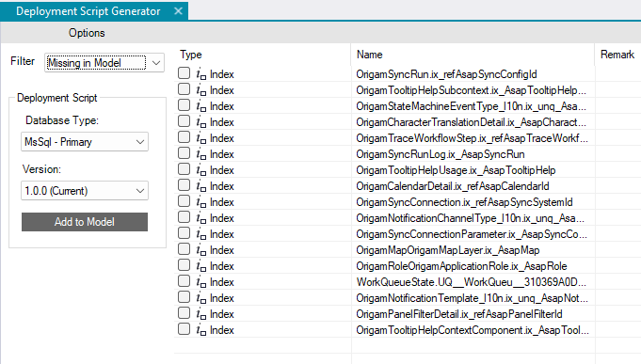This screenshot has height=364, width=641.
Task: Check the OrigamTooltipHelpSubcontext index checkbox
Action: [184, 89]
